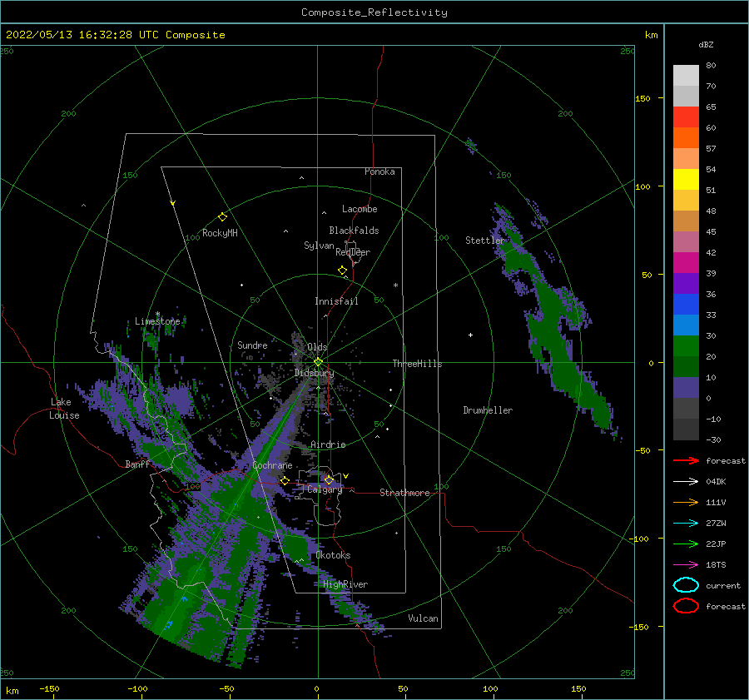
Task: Select the light gray 70-80 dBZ swatch
Action: point(686,76)
